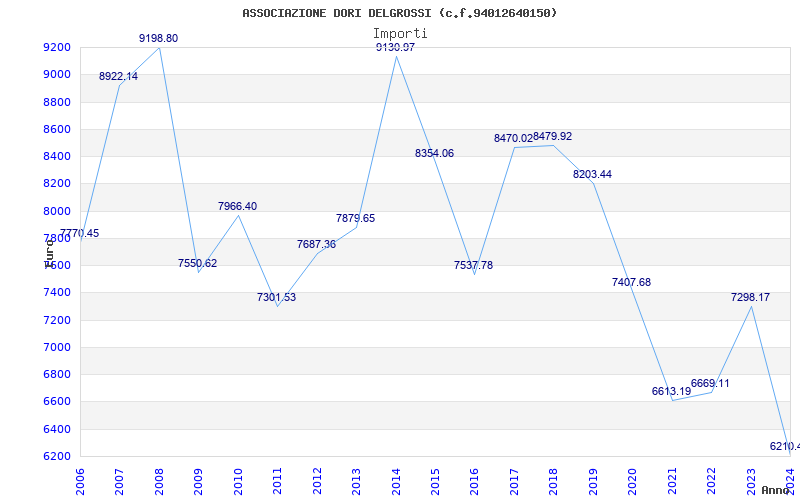The image size is (800, 500).
Task: Click x-axis year 2009
Action: click(x=198, y=482)
